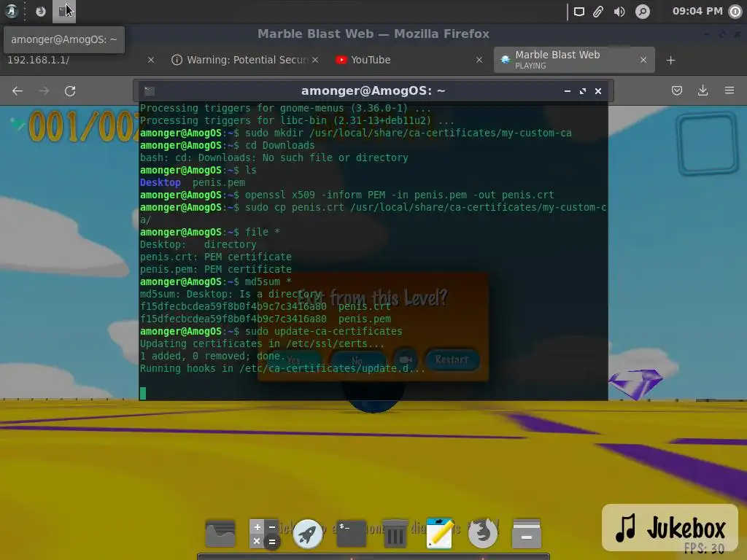Go forward in Firefox history
Image resolution: width=747 pixels, height=560 pixels.
coord(44,91)
